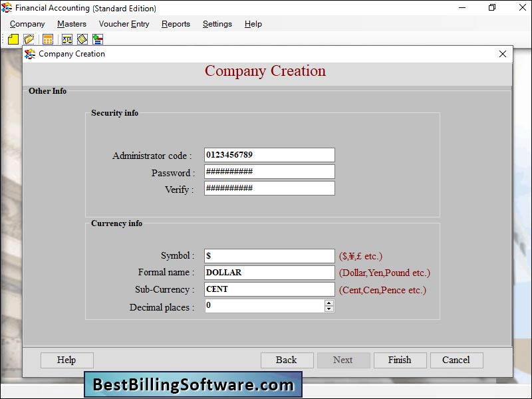Select the balance scales toolbar icon
The height and width of the screenshot is (399, 532).
[66, 39]
